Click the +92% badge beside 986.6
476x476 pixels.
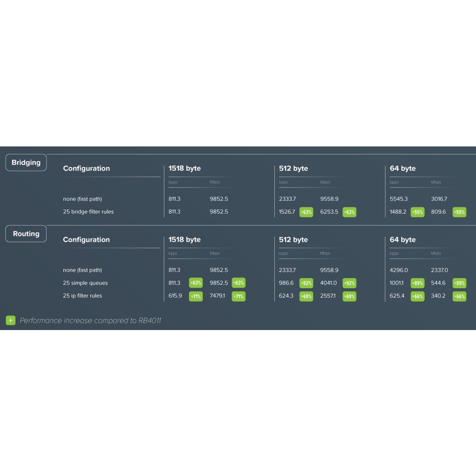click(x=306, y=283)
